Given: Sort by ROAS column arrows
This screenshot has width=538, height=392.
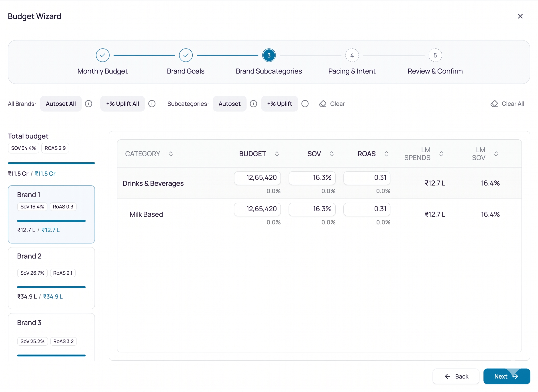Looking at the screenshot, I should coord(386,154).
